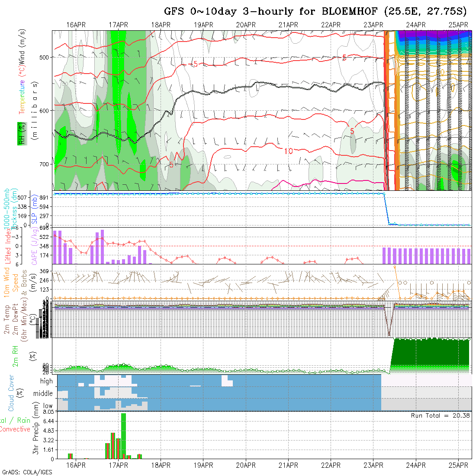The image size is (476, 476).
Task: Click the 594 value on the SLP axis
Action: (44, 207)
